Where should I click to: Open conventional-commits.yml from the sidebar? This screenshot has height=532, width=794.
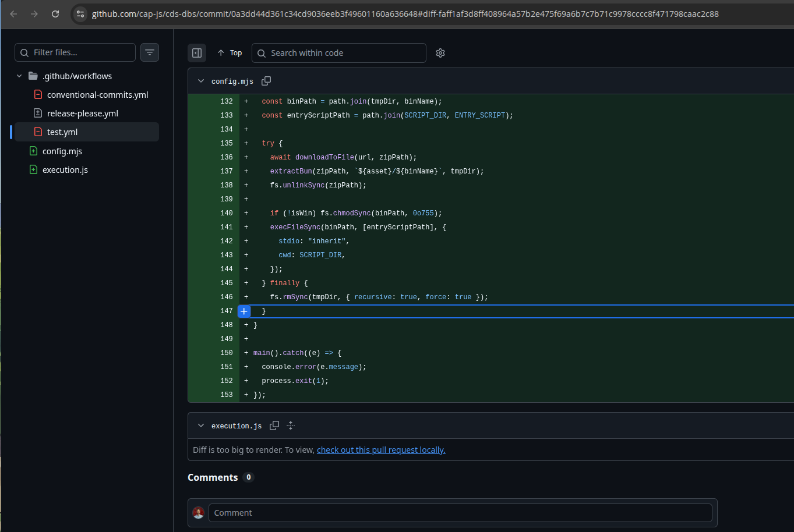(97, 94)
